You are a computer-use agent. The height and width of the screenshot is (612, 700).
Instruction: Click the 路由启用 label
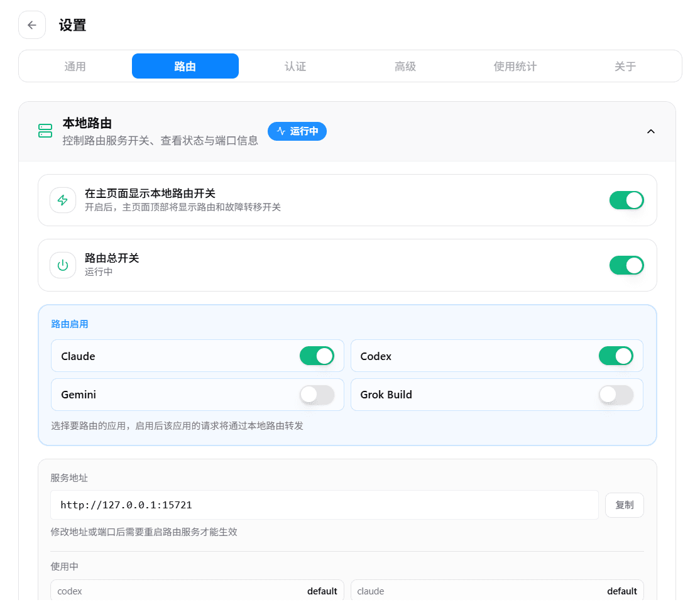pyautogui.click(x=70, y=324)
